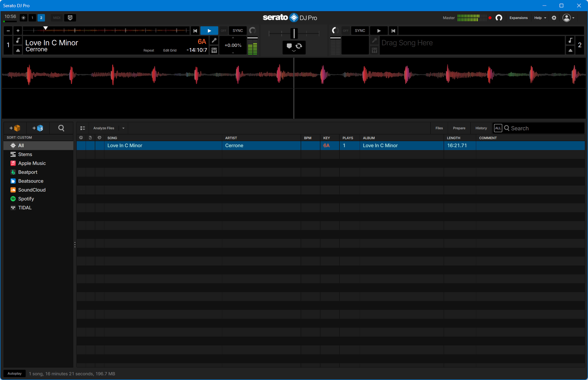Click the crossfader slider handle

[294, 33]
